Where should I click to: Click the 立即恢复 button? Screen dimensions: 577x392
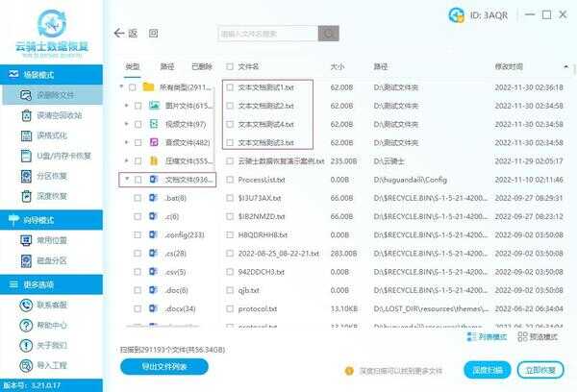[539, 369]
